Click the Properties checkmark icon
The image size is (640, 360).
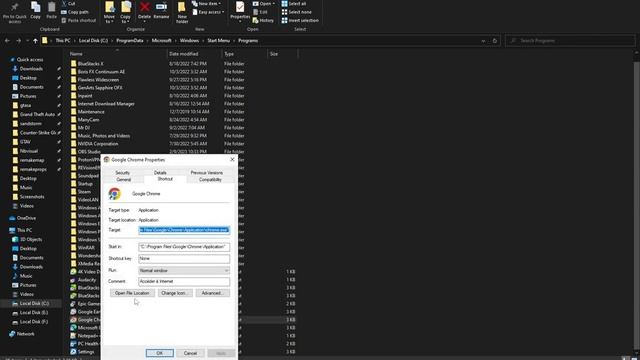[240, 7]
